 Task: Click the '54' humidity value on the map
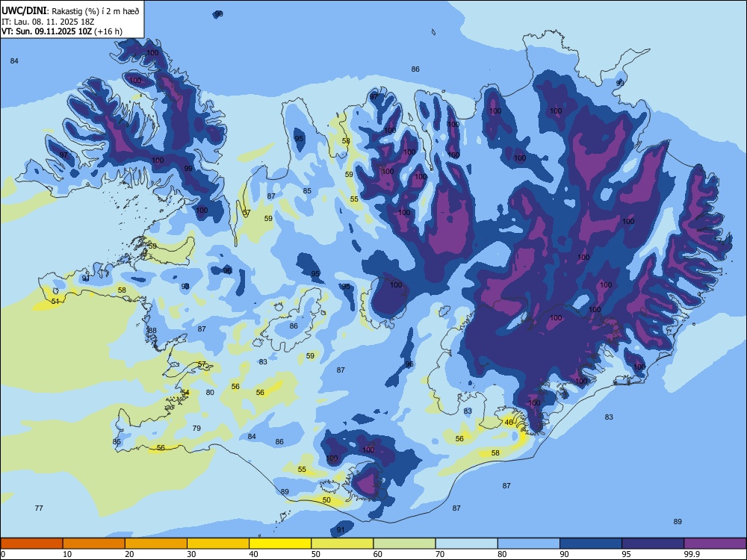tap(185, 393)
